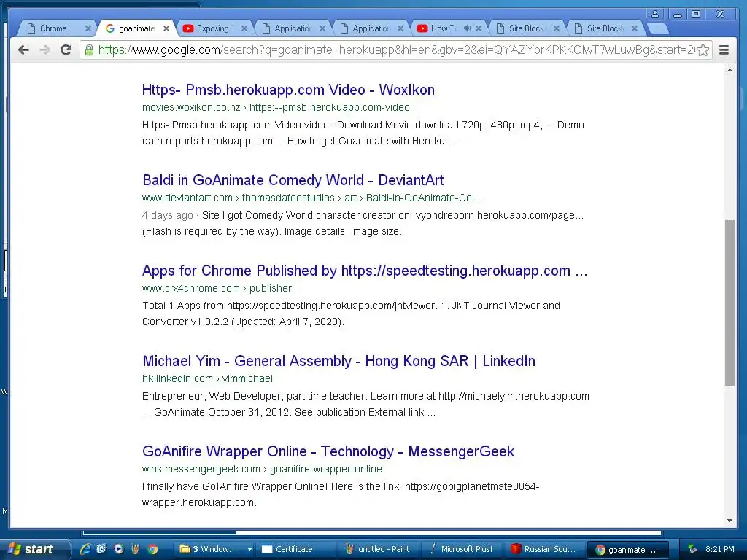Close the first Chrome tab

pyautogui.click(x=88, y=28)
